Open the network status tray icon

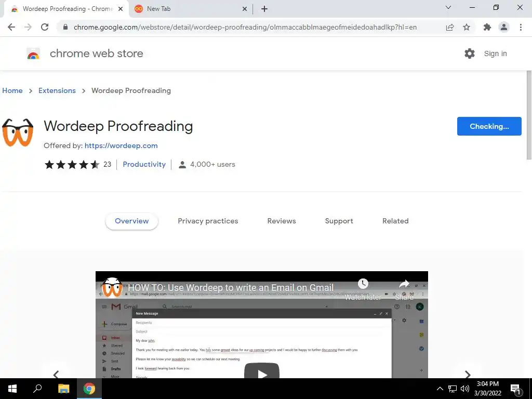(453, 389)
